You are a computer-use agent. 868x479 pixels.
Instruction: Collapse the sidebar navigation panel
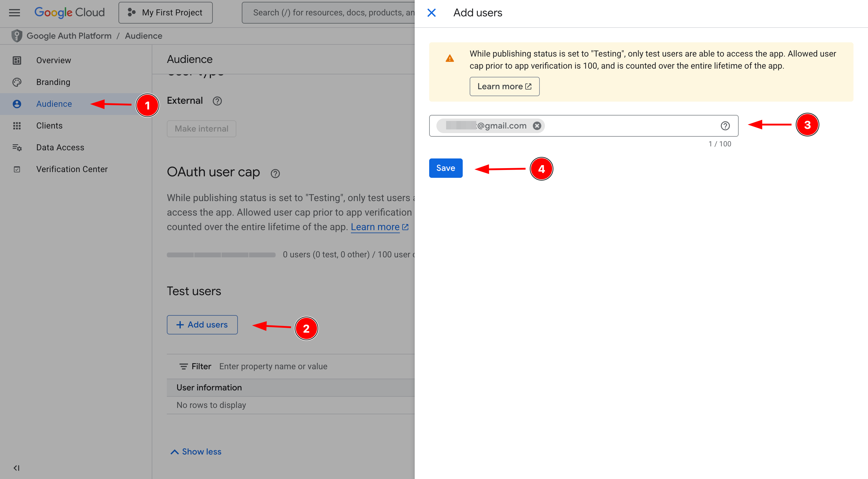(17, 468)
